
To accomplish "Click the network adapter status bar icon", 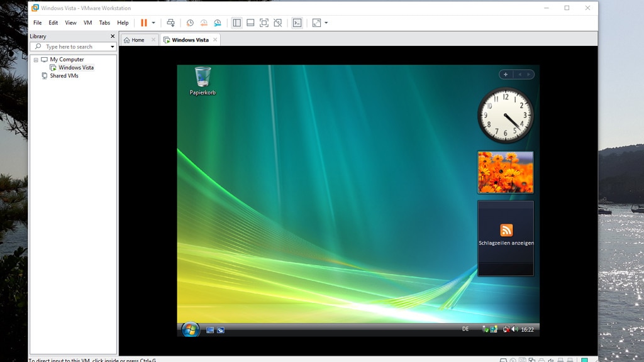I will [x=532, y=360].
